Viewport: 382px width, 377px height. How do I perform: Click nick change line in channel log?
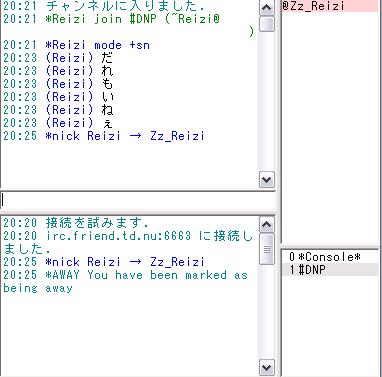[104, 136]
